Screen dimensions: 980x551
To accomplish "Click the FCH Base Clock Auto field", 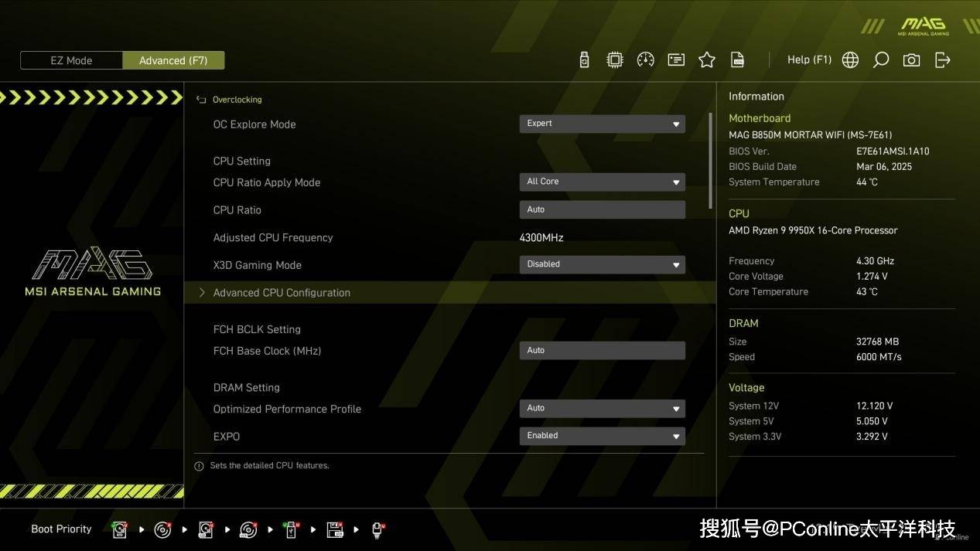I will click(602, 350).
